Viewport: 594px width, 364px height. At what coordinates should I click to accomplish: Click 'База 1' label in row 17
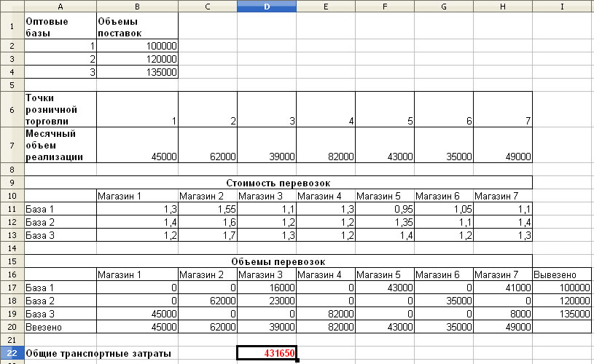(60, 288)
